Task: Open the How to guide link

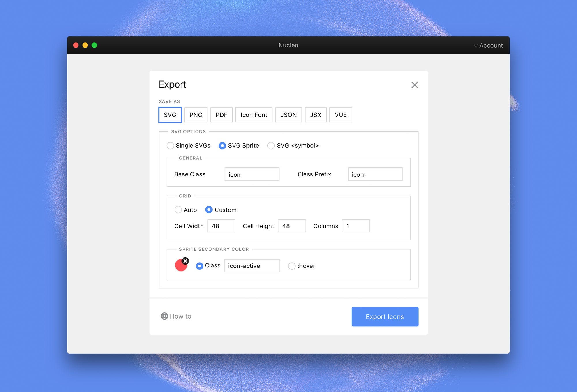Action: point(176,316)
